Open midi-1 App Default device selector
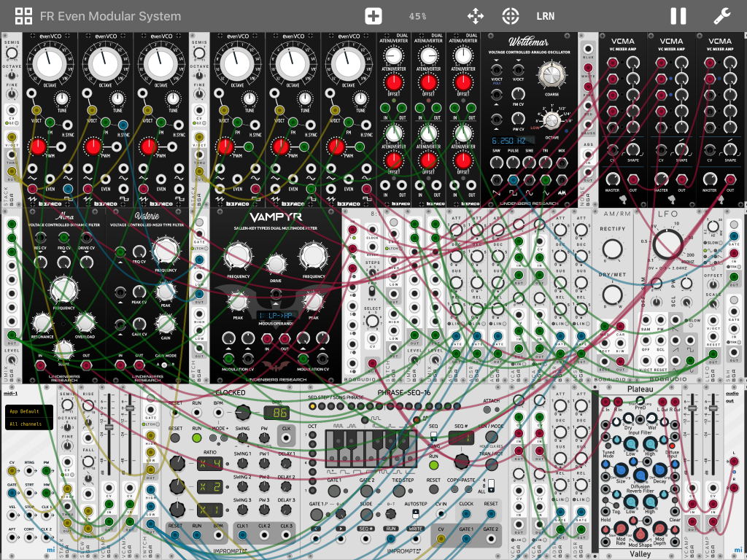The height and width of the screenshot is (560, 747). pyautogui.click(x=28, y=411)
